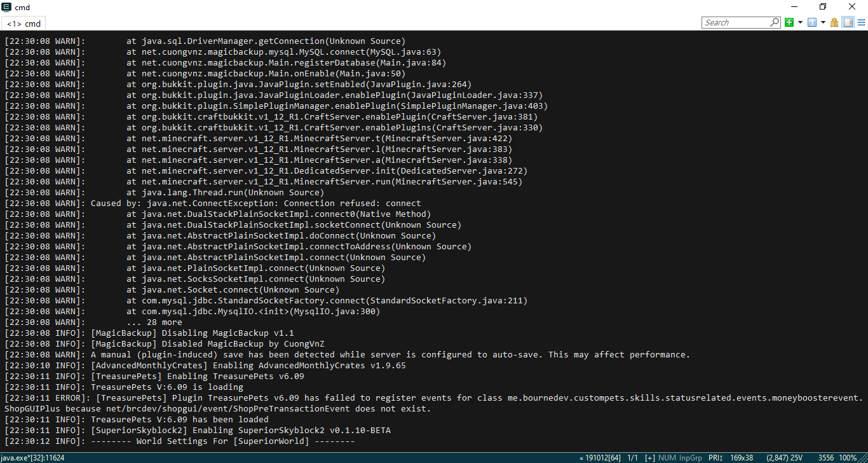Click the "SocksSocketImpl.connect(Unknown Source)" line

point(194,279)
